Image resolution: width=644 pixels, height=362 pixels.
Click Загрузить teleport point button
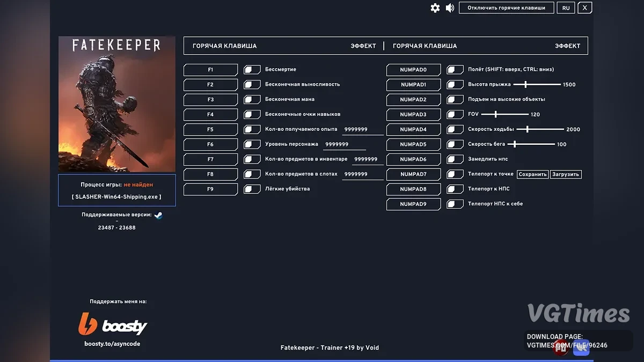click(x=566, y=174)
